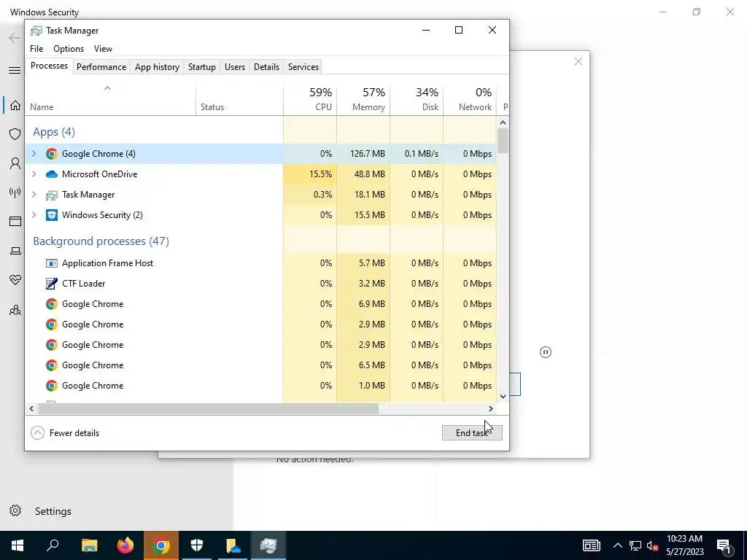Expand Windows Security (2) group
Screen dimensions: 747x560
(x=34, y=215)
